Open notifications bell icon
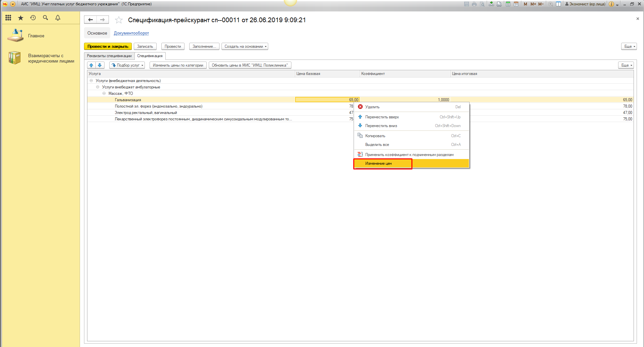Viewport: 644px width, 347px height. pyautogui.click(x=58, y=18)
